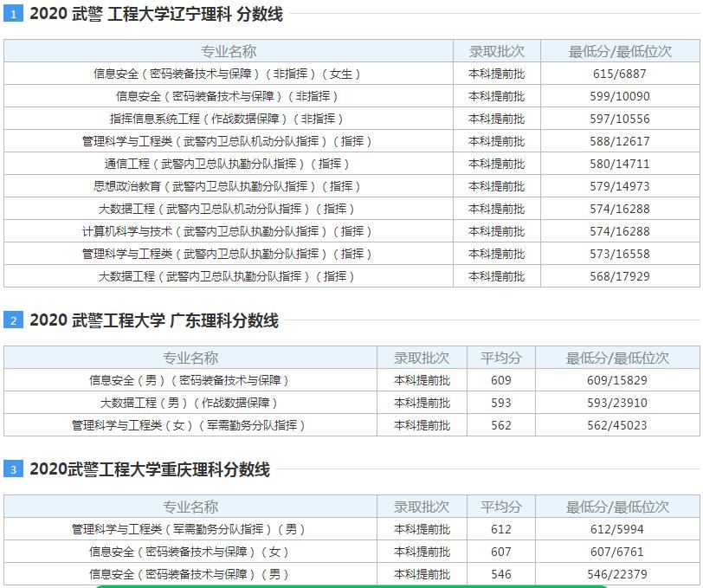Click score cell 562/45023

[x=617, y=425]
